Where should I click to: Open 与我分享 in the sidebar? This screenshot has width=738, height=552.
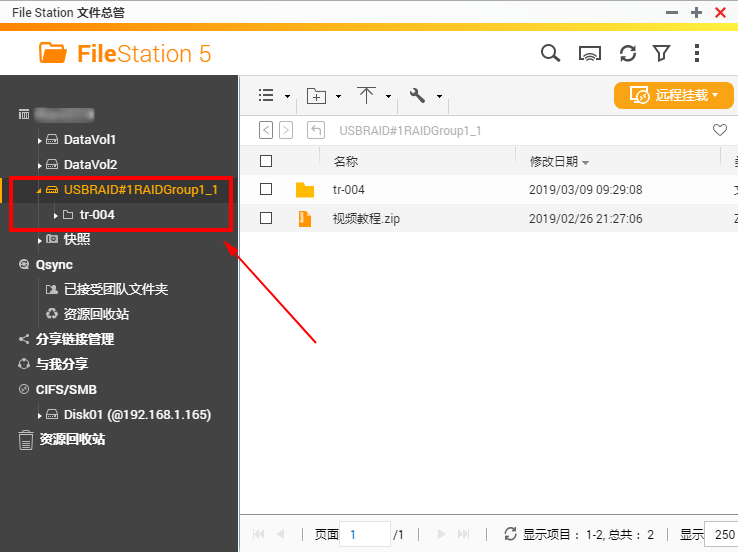pos(62,364)
